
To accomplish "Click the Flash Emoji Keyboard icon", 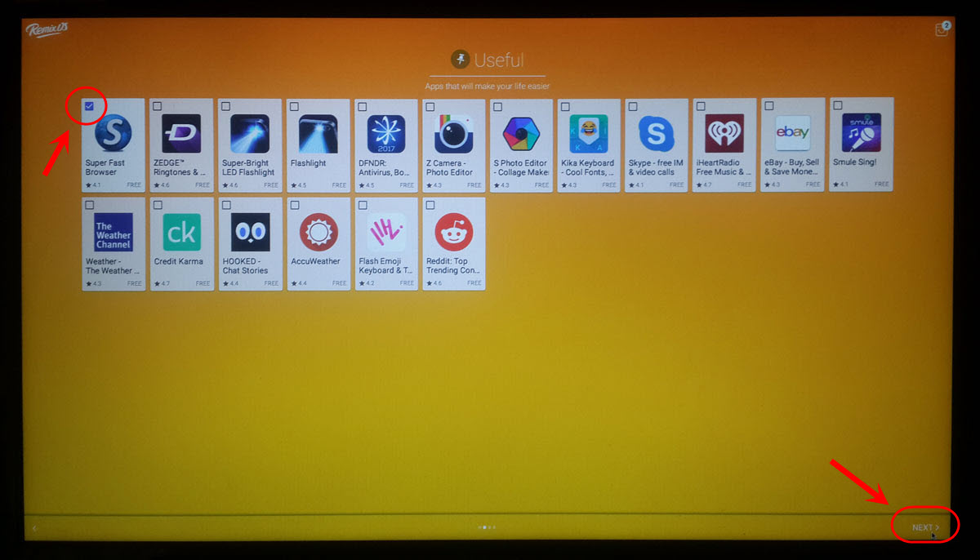I will (x=385, y=233).
